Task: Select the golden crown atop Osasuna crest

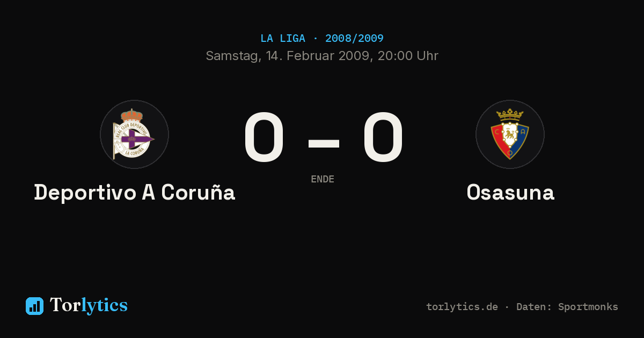Action: pos(510,114)
